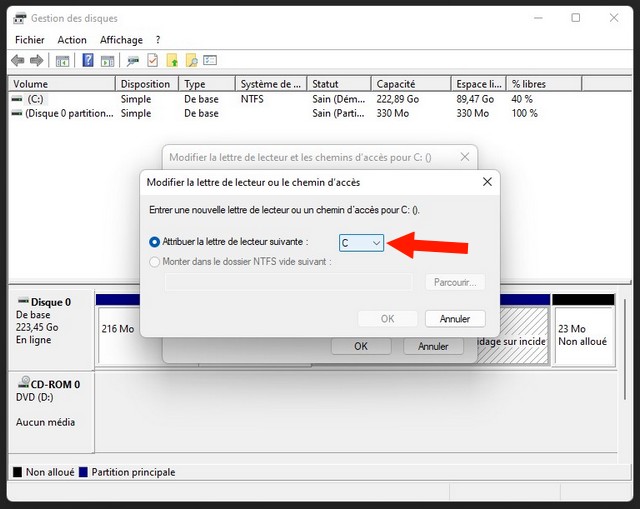Screen dimensions: 640x509
Task: Click Annuler in the background dialog
Action: [x=433, y=346]
